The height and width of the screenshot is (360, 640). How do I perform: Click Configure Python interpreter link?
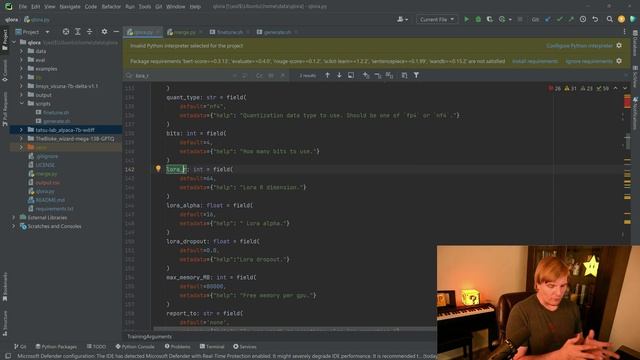pos(579,46)
